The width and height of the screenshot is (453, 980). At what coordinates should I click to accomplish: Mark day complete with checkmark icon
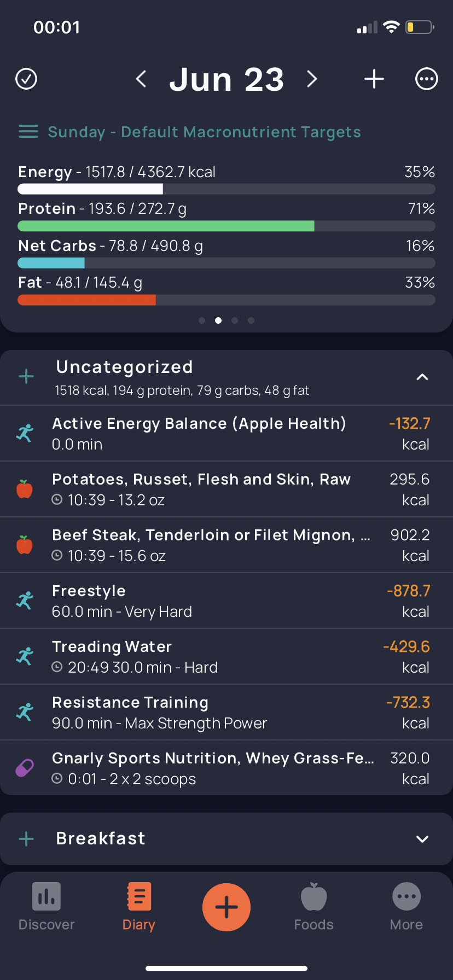click(x=26, y=79)
